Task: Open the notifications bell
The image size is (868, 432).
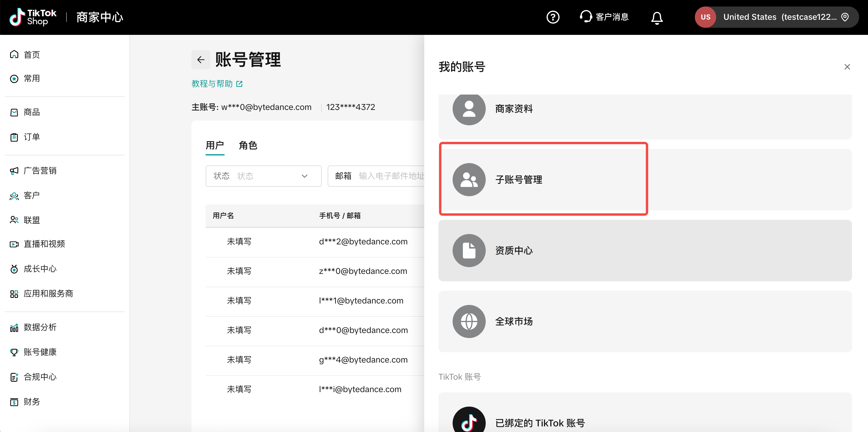Action: (656, 17)
